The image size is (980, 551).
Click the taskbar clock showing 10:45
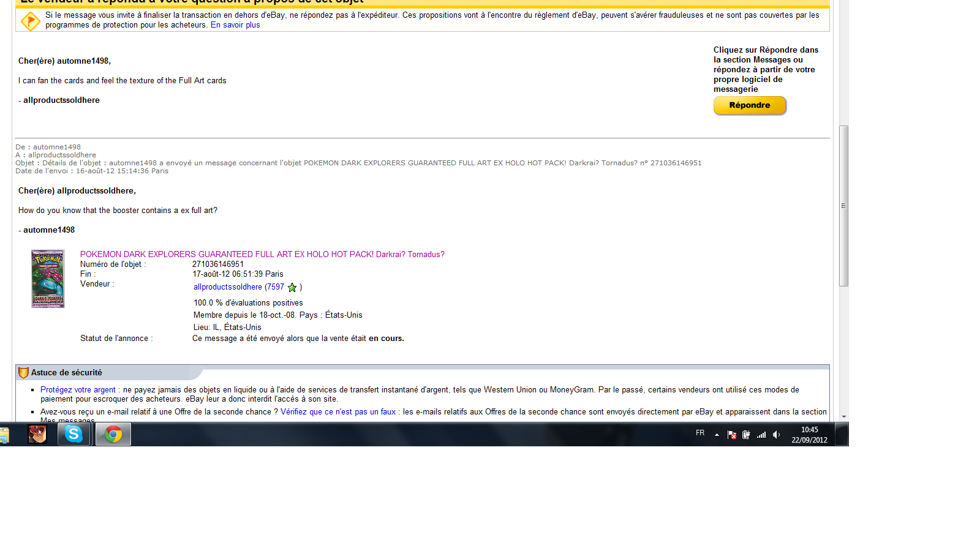click(x=809, y=435)
